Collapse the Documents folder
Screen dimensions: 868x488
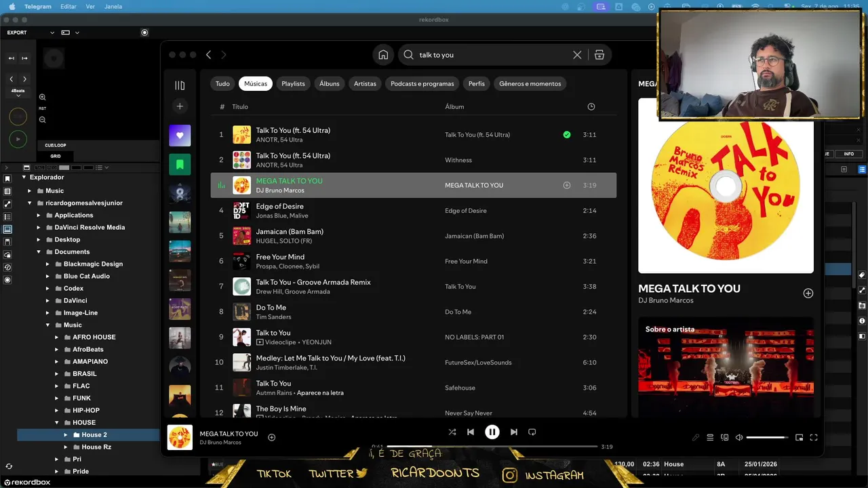(x=39, y=252)
